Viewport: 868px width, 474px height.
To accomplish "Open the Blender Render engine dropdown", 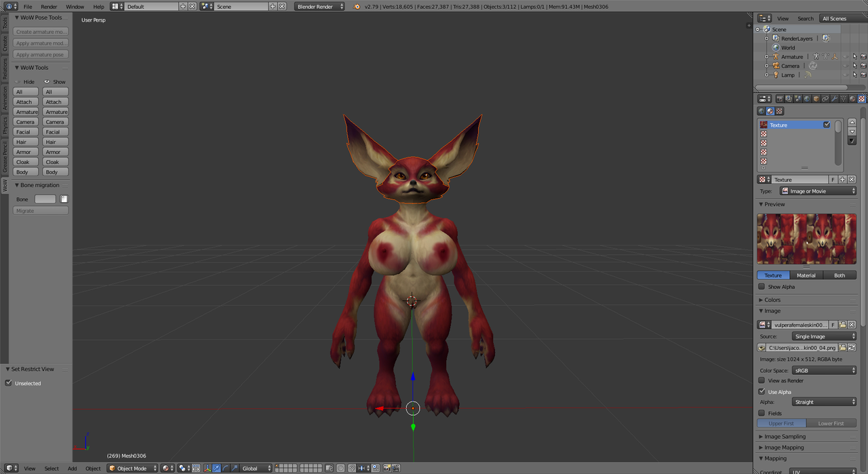I will pos(320,6).
